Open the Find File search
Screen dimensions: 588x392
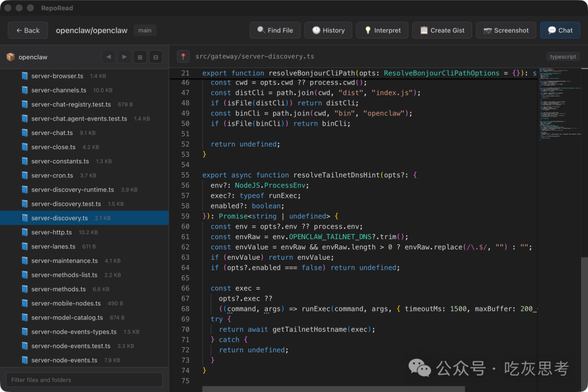(275, 30)
